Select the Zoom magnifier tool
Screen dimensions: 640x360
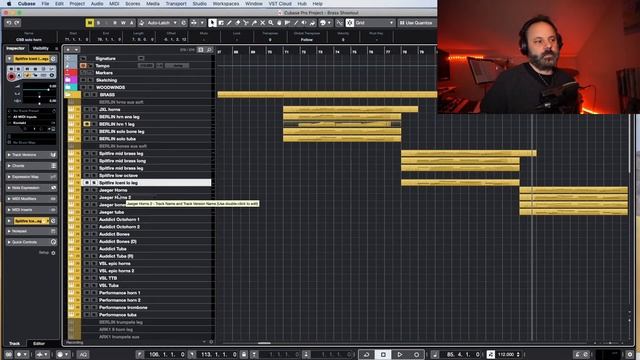(x=271, y=23)
